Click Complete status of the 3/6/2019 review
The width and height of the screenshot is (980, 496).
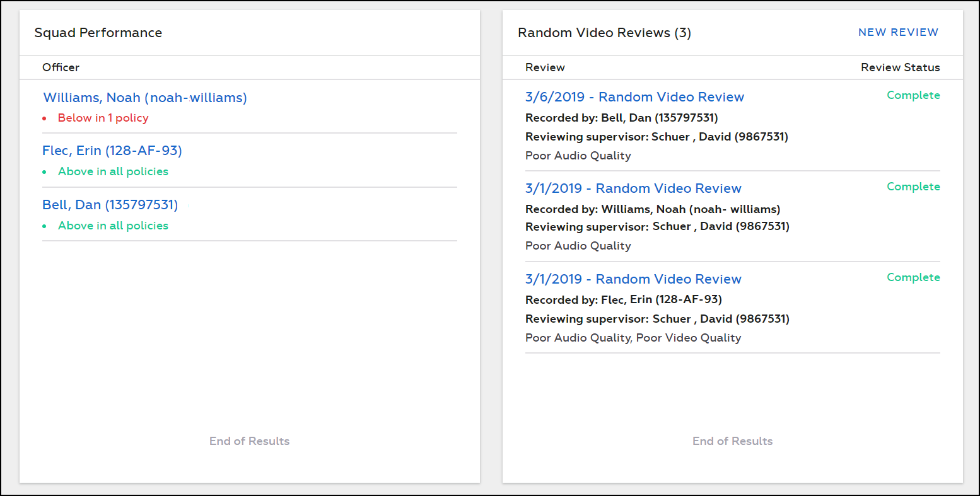[x=913, y=95]
